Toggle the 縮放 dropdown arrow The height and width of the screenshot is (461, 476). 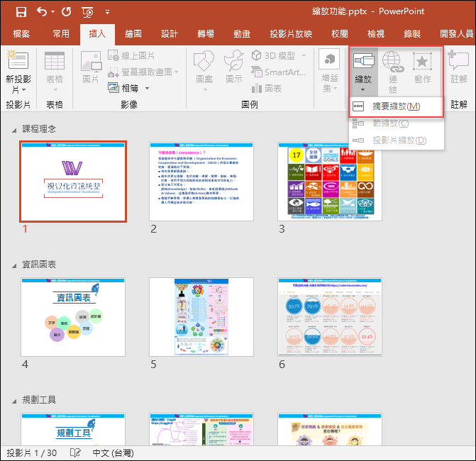363,89
